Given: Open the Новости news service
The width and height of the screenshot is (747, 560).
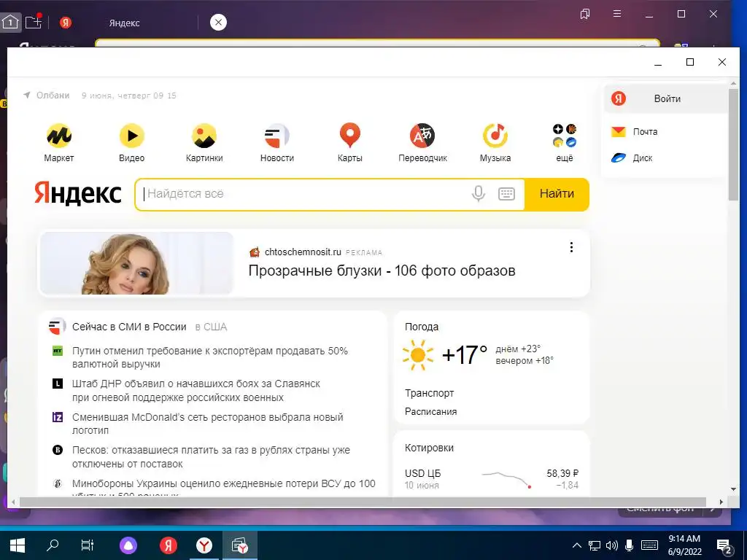Looking at the screenshot, I should pyautogui.click(x=277, y=142).
